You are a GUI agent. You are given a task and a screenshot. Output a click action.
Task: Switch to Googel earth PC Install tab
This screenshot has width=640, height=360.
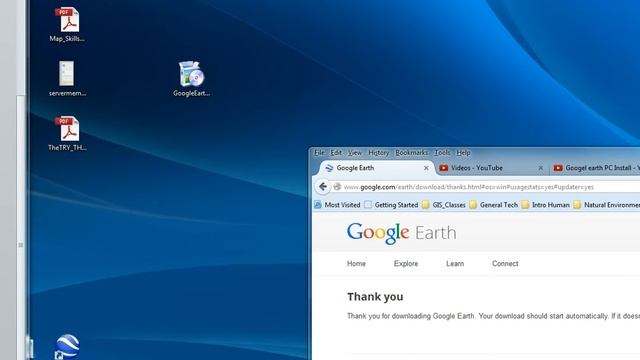596,168
